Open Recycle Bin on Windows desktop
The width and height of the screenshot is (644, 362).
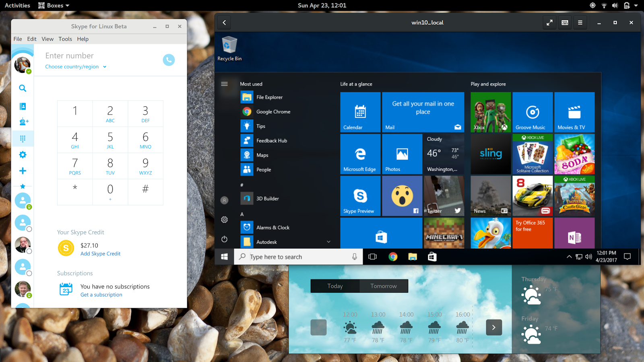[x=229, y=49]
